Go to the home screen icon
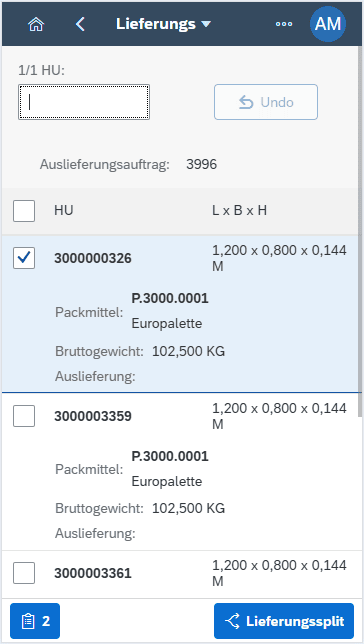Image resolution: width=364 pixels, height=644 pixels. [36, 24]
